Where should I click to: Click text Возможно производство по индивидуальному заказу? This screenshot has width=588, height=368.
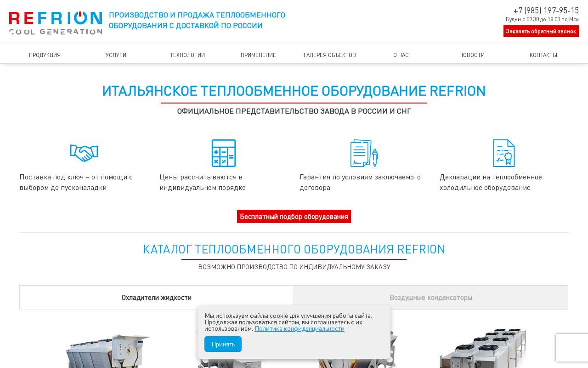coord(294,267)
